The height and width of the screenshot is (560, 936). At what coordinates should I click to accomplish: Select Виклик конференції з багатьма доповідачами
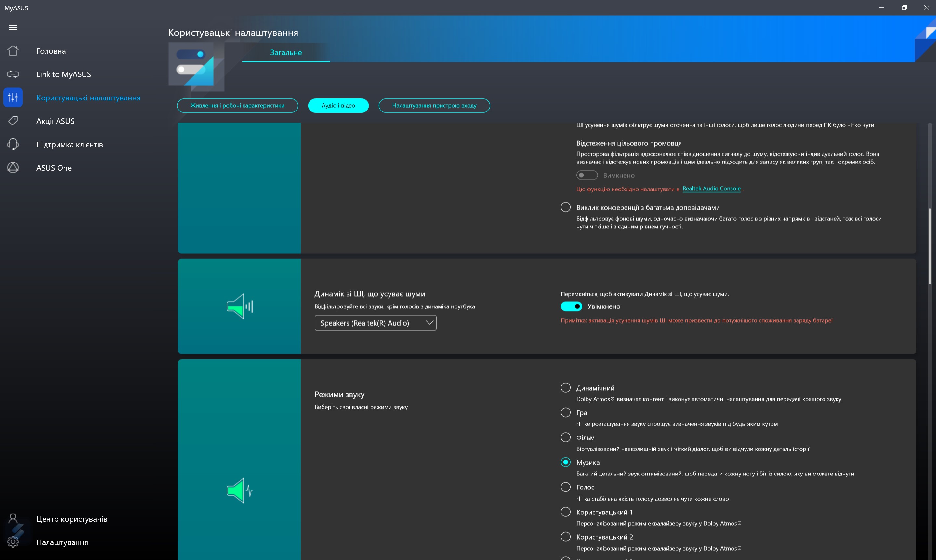pos(565,207)
